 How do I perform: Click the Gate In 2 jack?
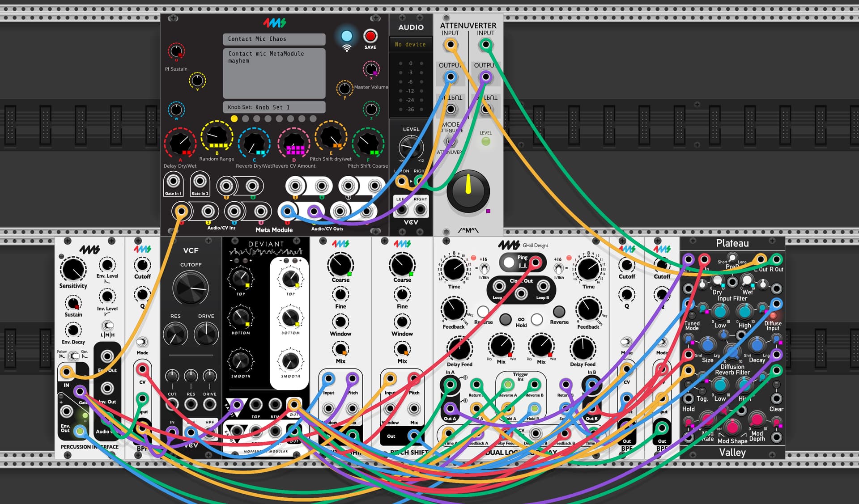coord(200,182)
